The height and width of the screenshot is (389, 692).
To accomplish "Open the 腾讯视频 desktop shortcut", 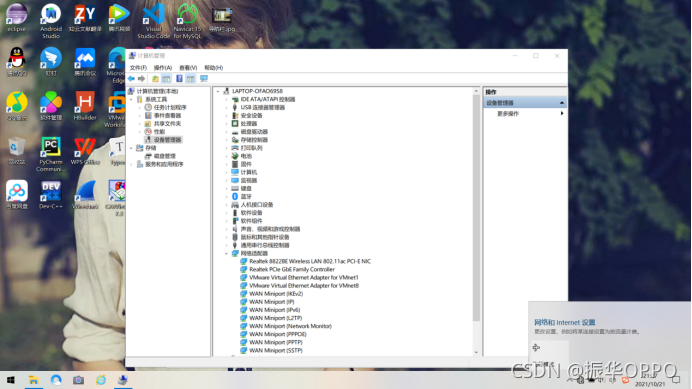I will 119,18.
